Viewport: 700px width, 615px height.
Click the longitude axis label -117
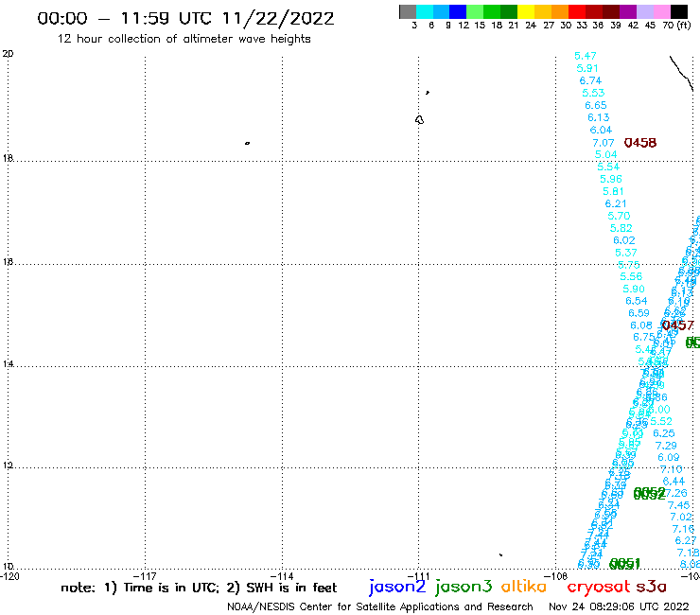pyautogui.click(x=145, y=576)
